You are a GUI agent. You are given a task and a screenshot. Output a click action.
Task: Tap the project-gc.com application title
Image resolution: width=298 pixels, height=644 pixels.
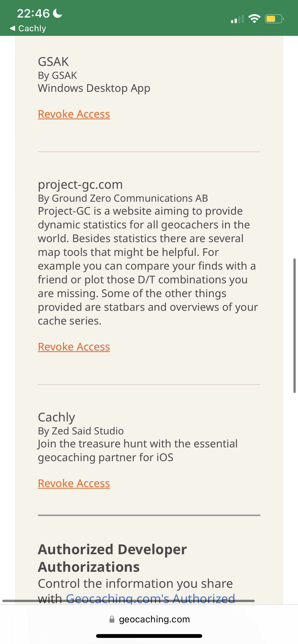point(80,185)
